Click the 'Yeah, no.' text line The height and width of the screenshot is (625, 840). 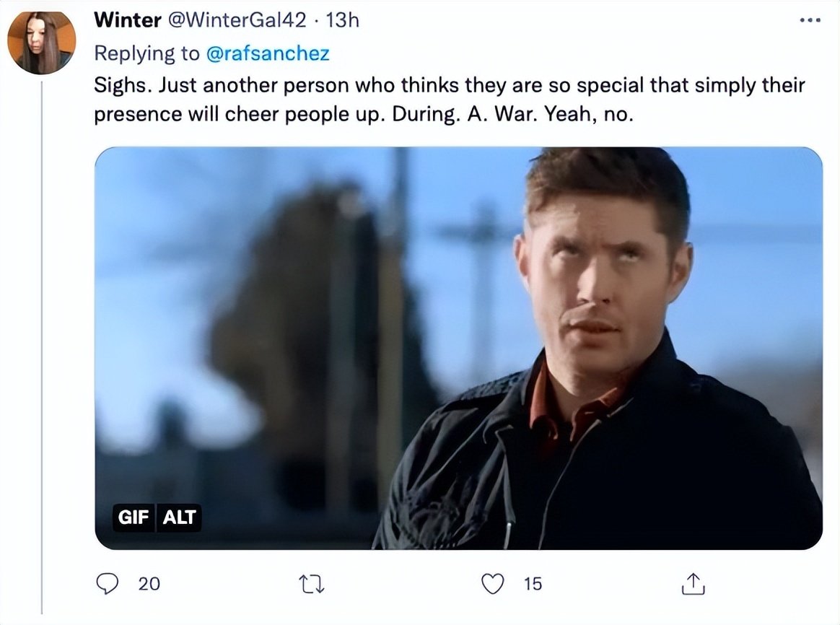tap(589, 115)
